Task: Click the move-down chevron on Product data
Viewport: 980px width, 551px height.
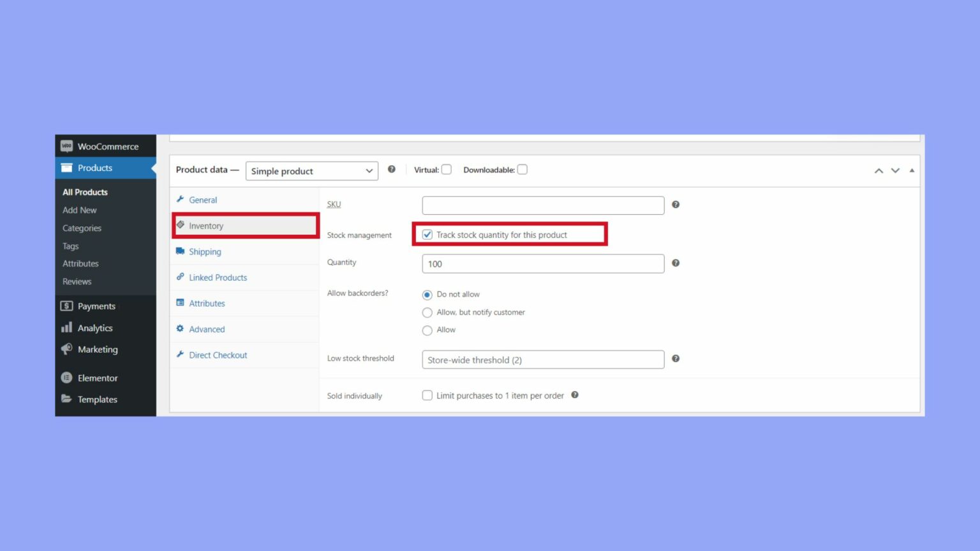Action: click(x=895, y=170)
